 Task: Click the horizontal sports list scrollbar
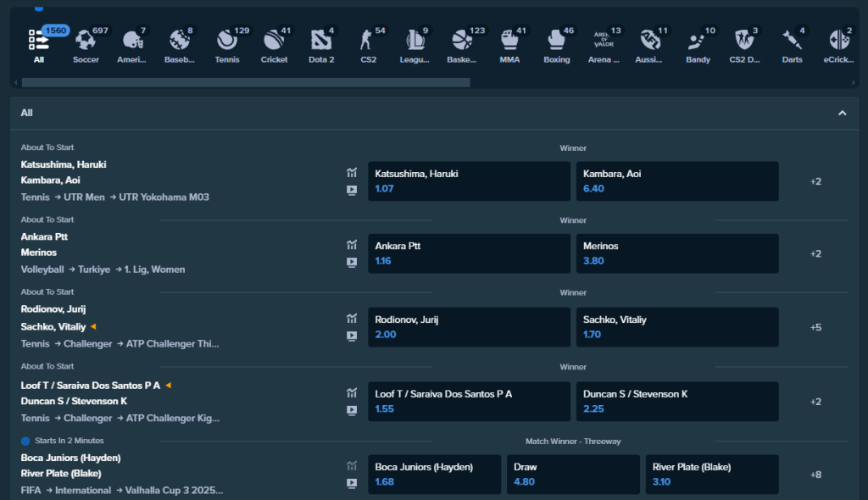point(246,83)
